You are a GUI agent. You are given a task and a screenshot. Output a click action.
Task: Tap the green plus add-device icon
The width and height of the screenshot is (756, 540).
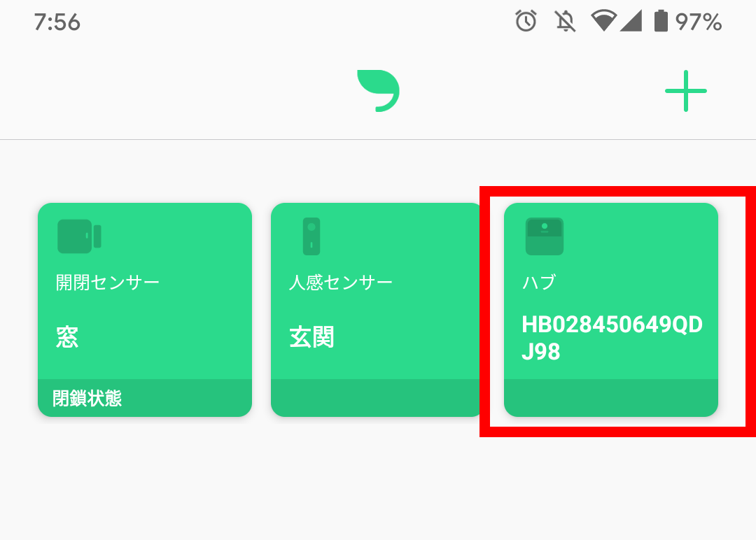pyautogui.click(x=685, y=91)
